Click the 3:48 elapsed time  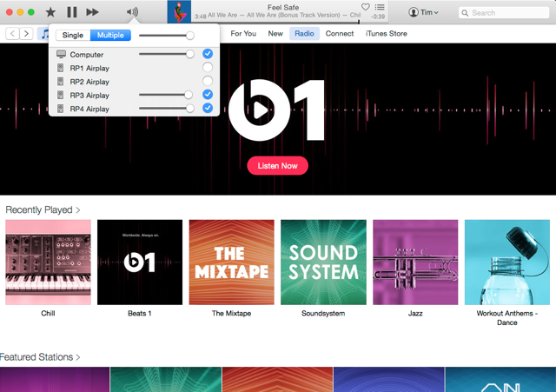click(x=201, y=17)
